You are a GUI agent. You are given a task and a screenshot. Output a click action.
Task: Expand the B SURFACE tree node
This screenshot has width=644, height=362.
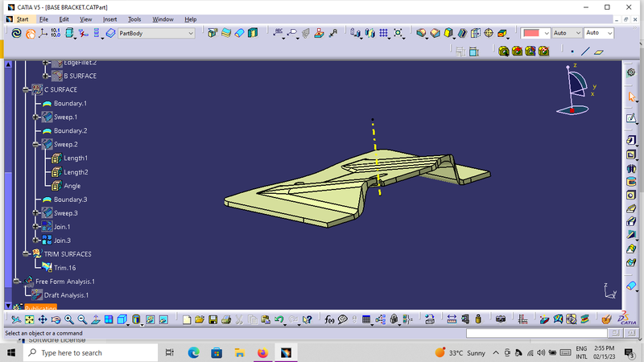(46, 76)
